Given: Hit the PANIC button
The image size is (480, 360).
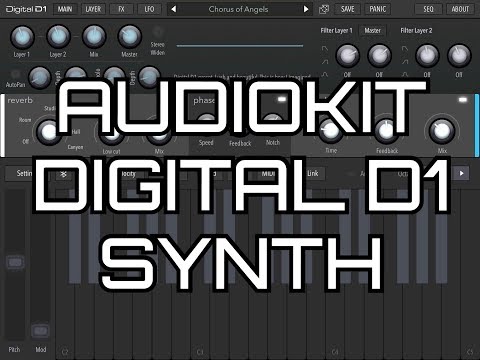Looking at the screenshot, I should pyautogui.click(x=378, y=9).
